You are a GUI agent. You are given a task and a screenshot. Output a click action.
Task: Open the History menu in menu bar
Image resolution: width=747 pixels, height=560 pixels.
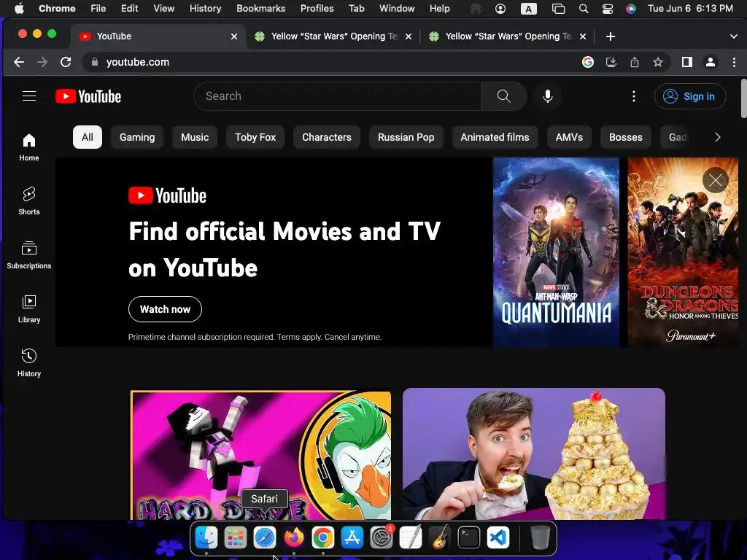205,8
